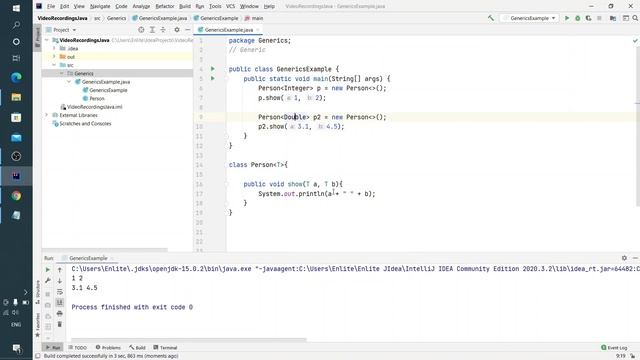Open Microsoft Edge from the taskbar
Screen dimensions: 640x360
point(16,77)
